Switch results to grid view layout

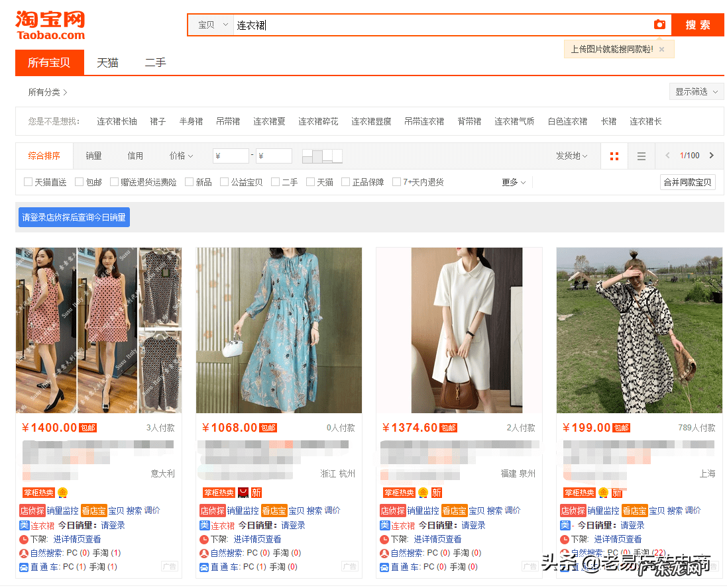point(614,156)
